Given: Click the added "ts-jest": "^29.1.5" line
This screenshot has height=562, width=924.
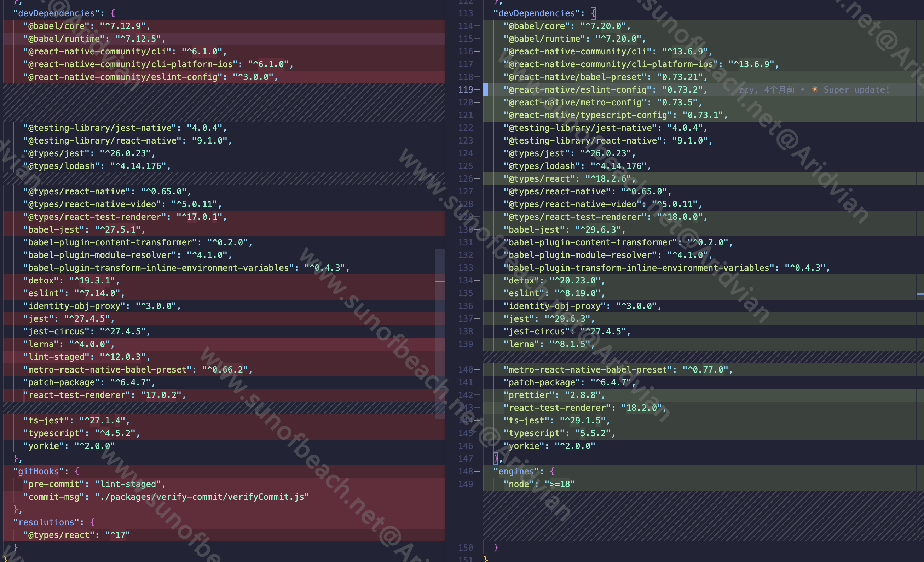Looking at the screenshot, I should pyautogui.click(x=704, y=421).
